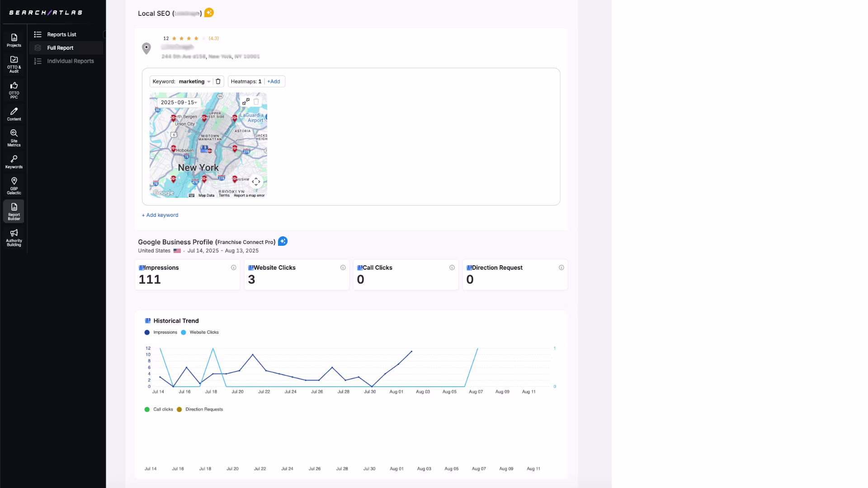Image resolution: width=868 pixels, height=488 pixels.
Task: Click the + Add keyword link
Action: coord(160,215)
